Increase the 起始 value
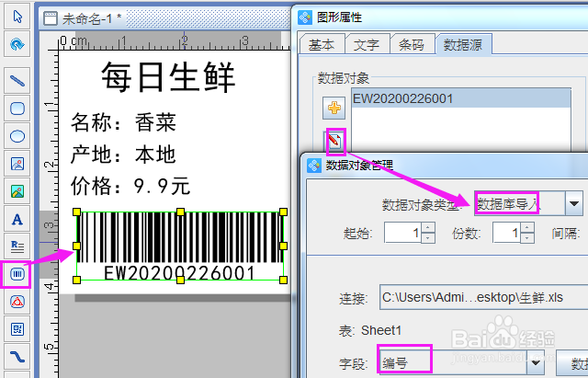 click(428, 227)
